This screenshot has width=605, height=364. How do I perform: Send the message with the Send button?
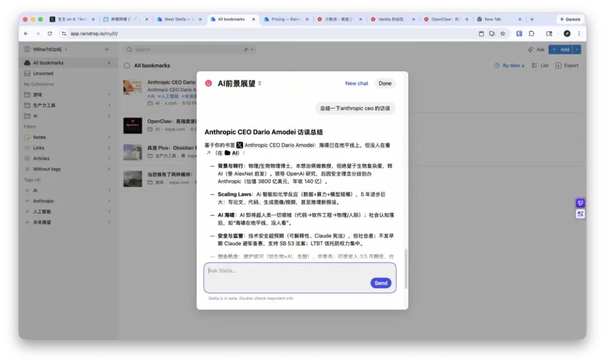coord(381,283)
